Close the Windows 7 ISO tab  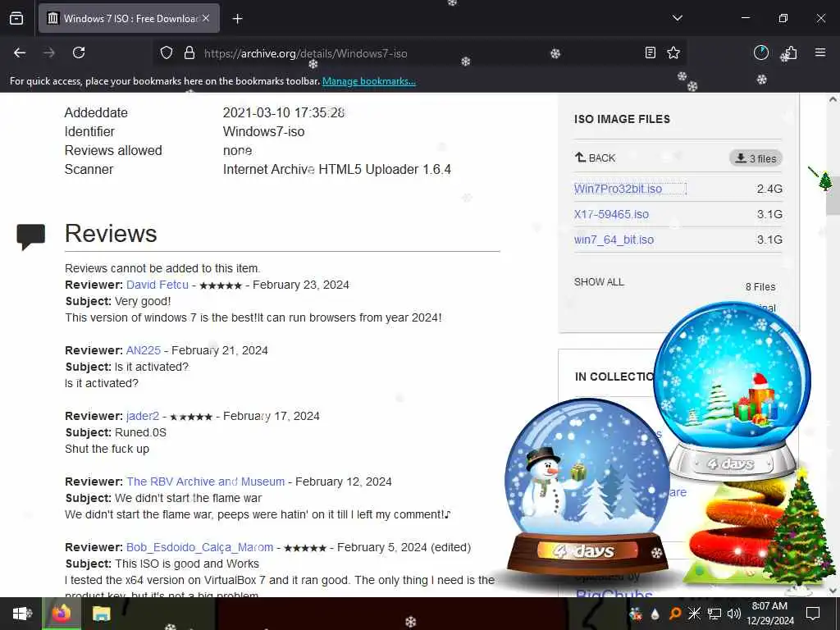[206, 18]
